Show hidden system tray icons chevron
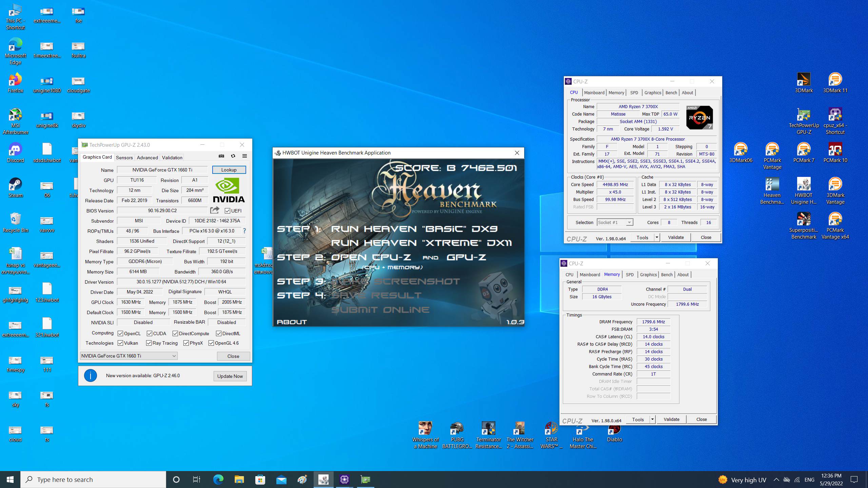The image size is (868, 488). point(776,480)
